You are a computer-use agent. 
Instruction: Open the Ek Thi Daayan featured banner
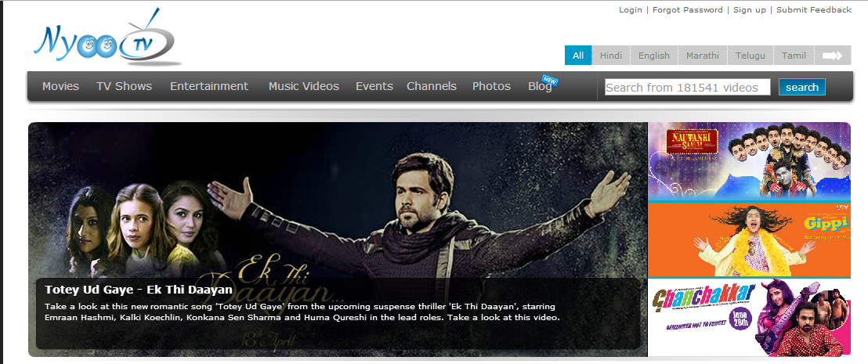point(338,239)
